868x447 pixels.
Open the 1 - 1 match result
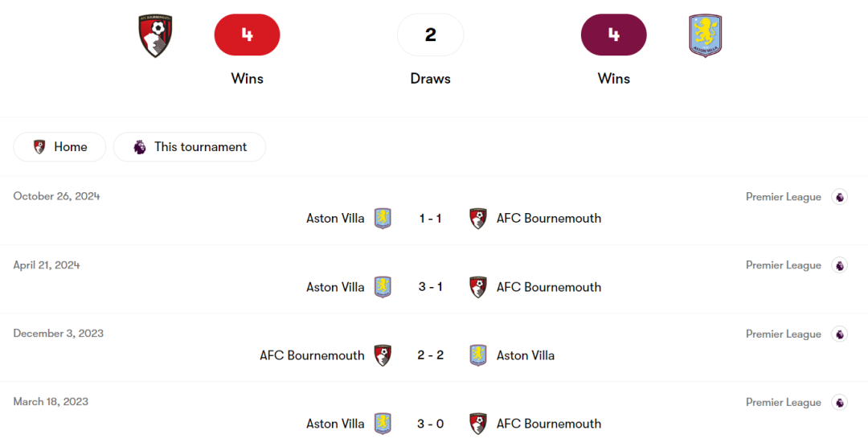click(430, 218)
